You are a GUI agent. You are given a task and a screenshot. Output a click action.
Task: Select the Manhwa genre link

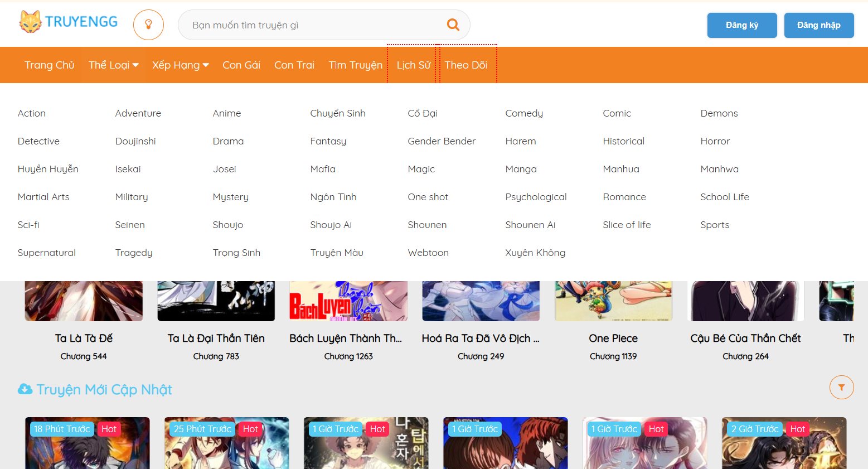pos(719,169)
